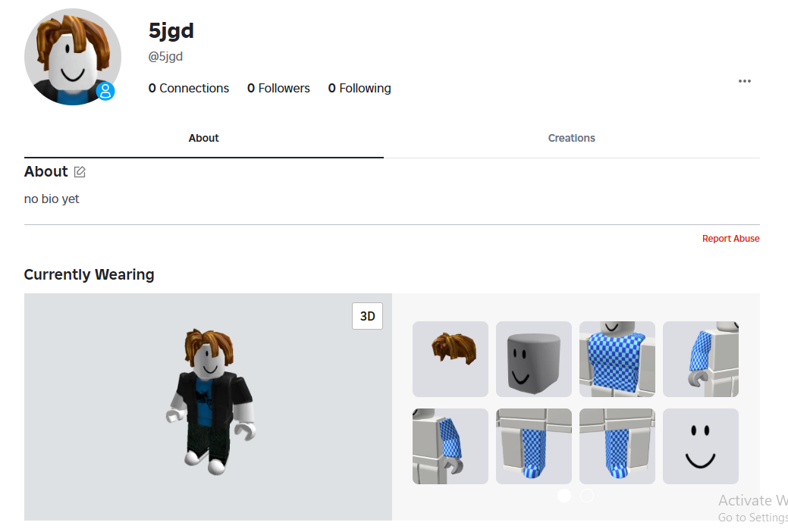Screen dimensions: 788x532
Task: Select the second checkered leg item
Action: pos(617,446)
